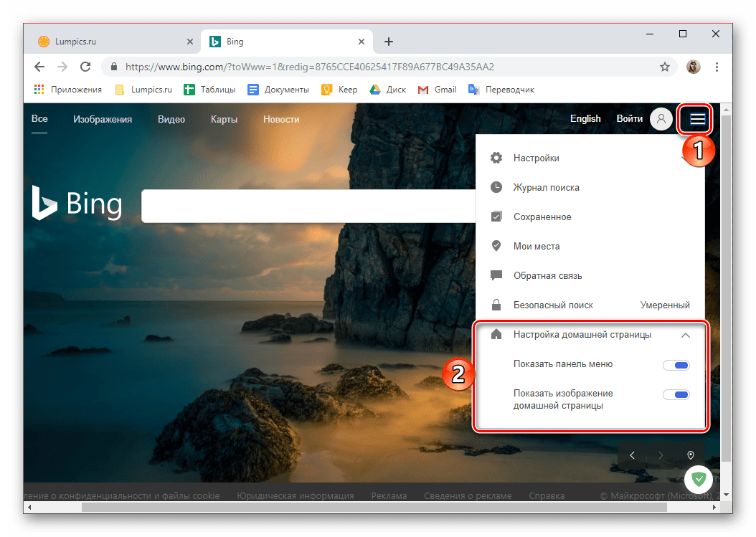Open the Bing hamburger menu
Screen dimensions: 756x537
(x=697, y=118)
